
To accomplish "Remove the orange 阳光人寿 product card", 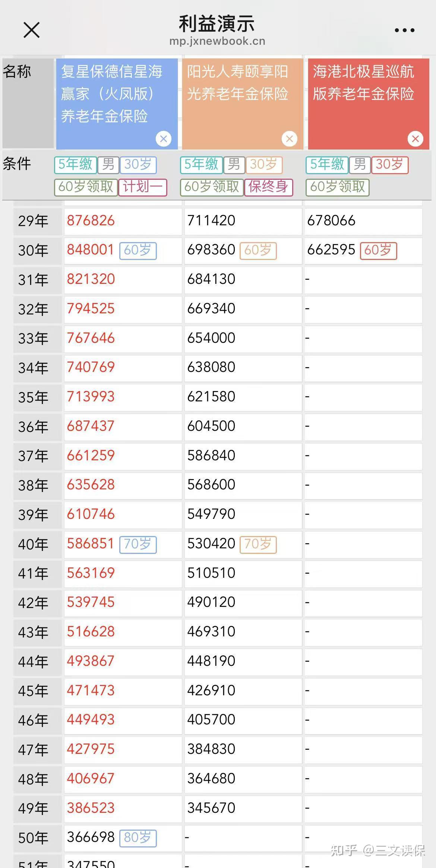I will [290, 139].
